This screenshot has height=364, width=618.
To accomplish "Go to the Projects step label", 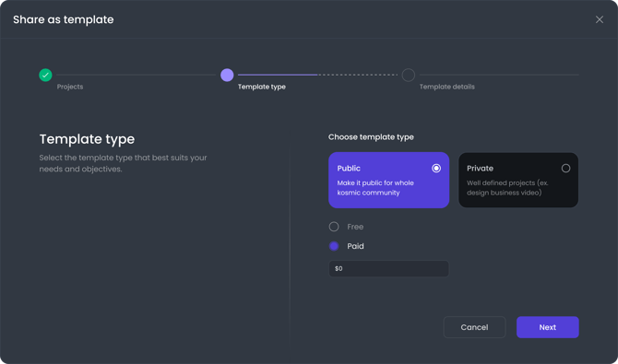I will [70, 87].
